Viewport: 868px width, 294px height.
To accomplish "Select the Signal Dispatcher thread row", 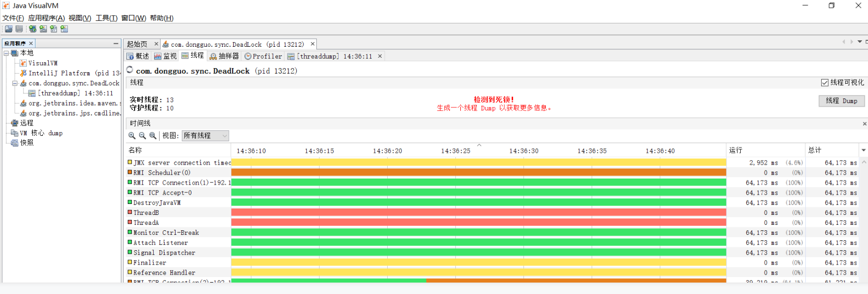I will pyautogui.click(x=493, y=252).
